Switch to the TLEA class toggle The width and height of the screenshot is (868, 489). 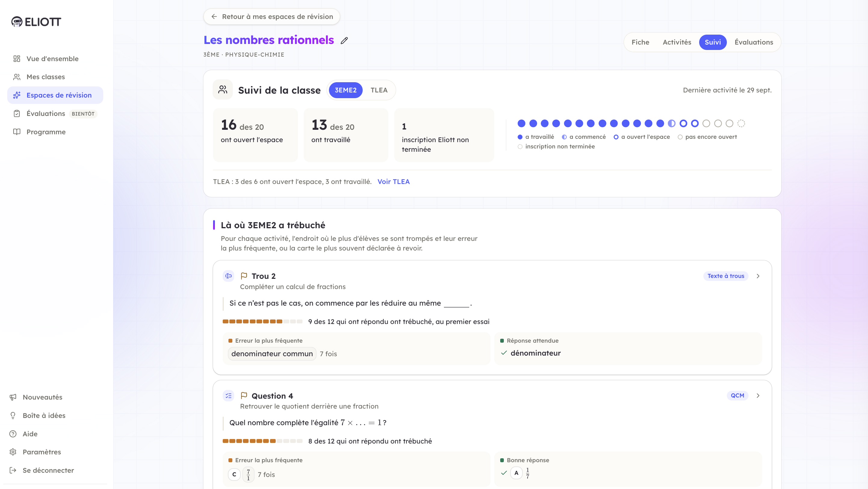click(379, 90)
